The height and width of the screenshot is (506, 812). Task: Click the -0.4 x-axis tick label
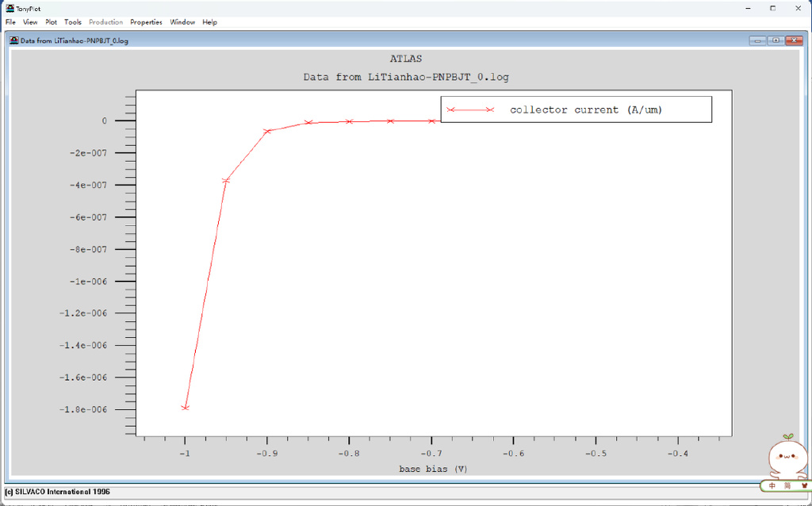pos(677,454)
